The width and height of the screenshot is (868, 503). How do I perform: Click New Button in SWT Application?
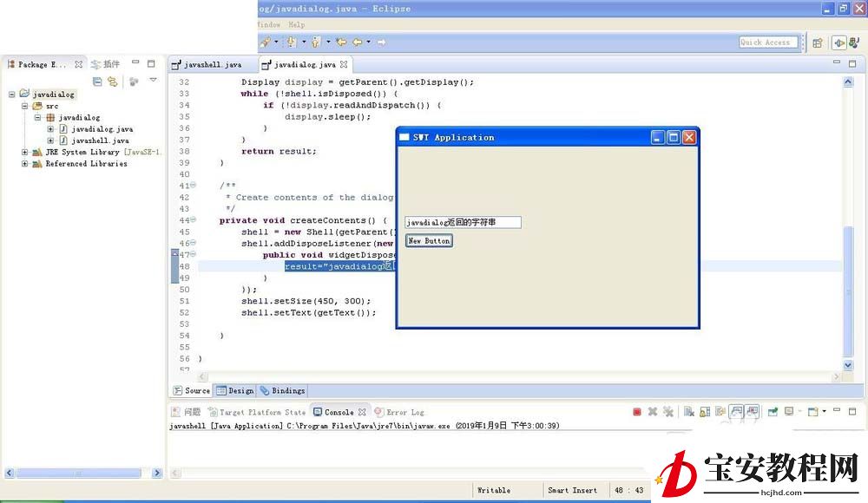(429, 241)
